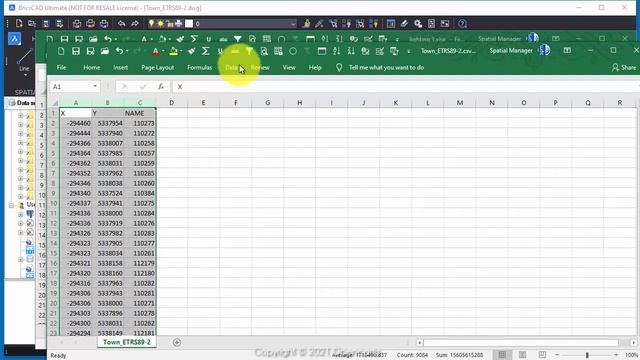Viewport: 640px width, 360px height.
Task: Switch to Page Break Preview in status bar
Action: coord(542,355)
